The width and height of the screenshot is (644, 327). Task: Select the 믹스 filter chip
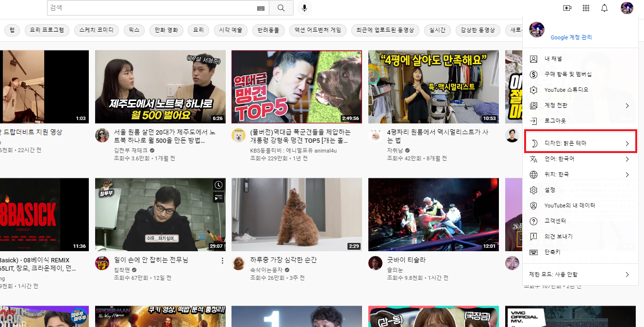[134, 30]
